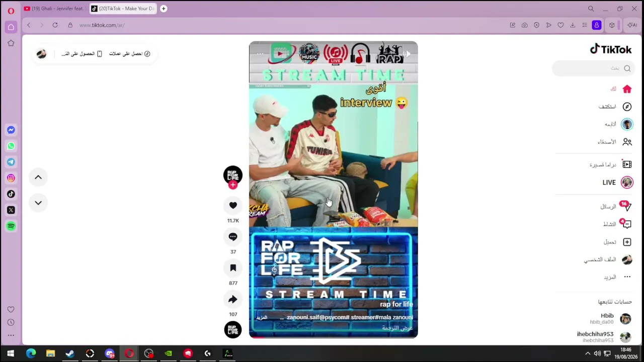Open Opera bookmarks star in sidebar
Image resolution: width=644 pixels, height=362 pixels.
coord(11,43)
